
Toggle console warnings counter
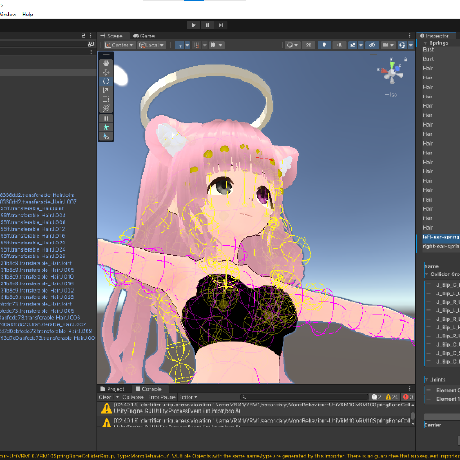392,397
